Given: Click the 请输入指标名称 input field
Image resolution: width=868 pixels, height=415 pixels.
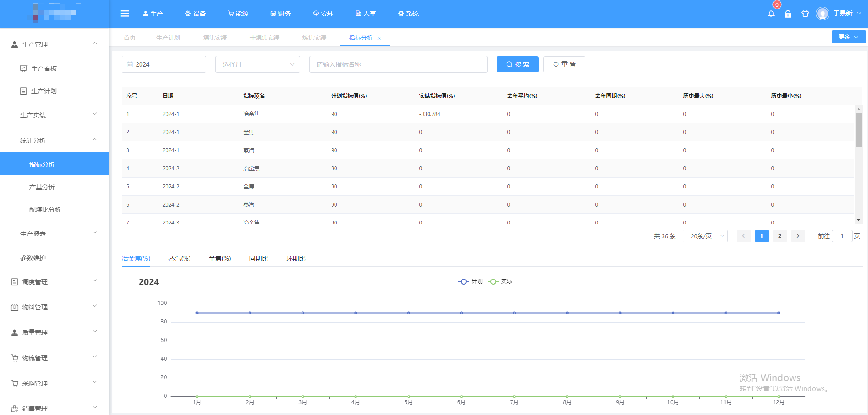Looking at the screenshot, I should pyautogui.click(x=398, y=64).
